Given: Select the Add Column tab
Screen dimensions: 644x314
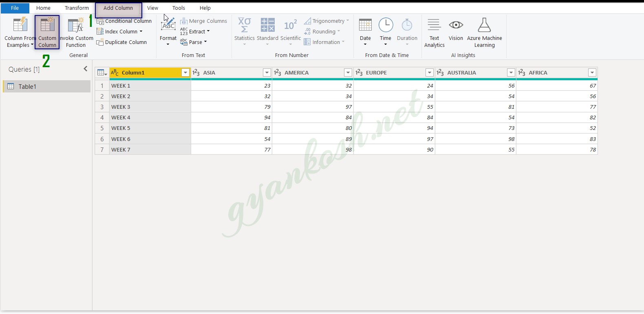Looking at the screenshot, I should pyautogui.click(x=118, y=8).
